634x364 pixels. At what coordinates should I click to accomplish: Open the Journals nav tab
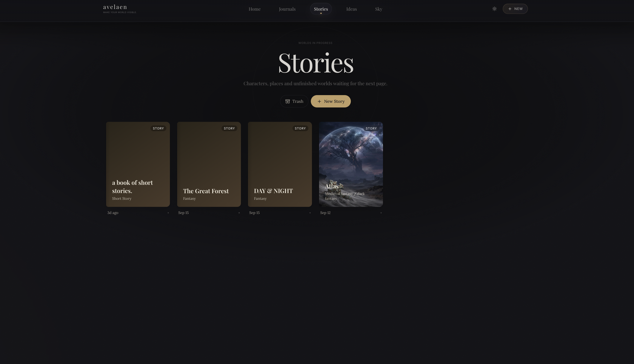coord(287,9)
